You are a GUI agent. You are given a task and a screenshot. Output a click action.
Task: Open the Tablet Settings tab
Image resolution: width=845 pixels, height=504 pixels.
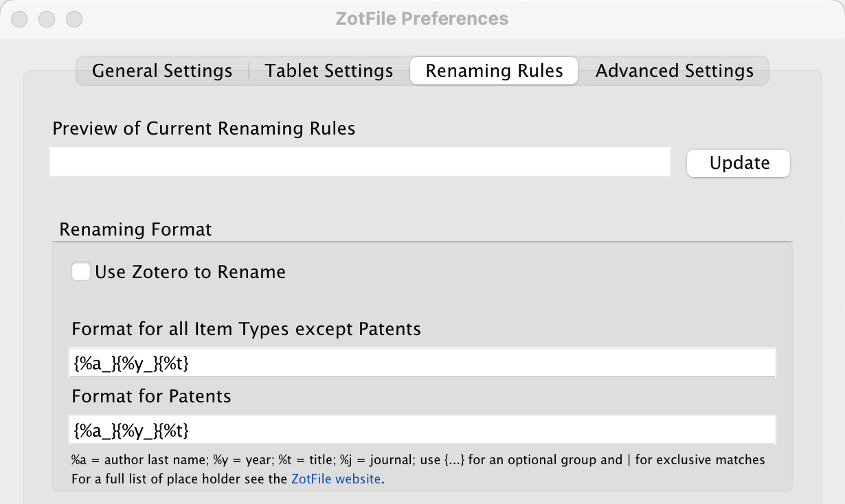[x=329, y=71]
